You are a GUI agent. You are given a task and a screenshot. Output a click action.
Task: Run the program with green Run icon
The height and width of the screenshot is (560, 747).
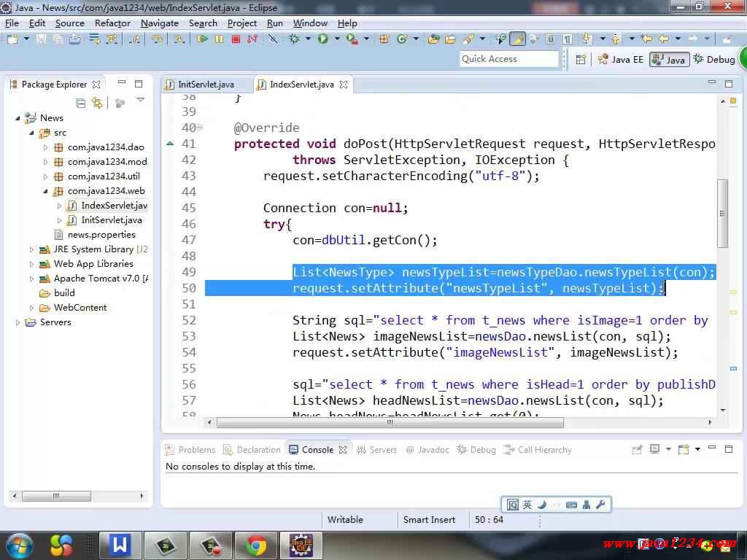click(x=323, y=39)
